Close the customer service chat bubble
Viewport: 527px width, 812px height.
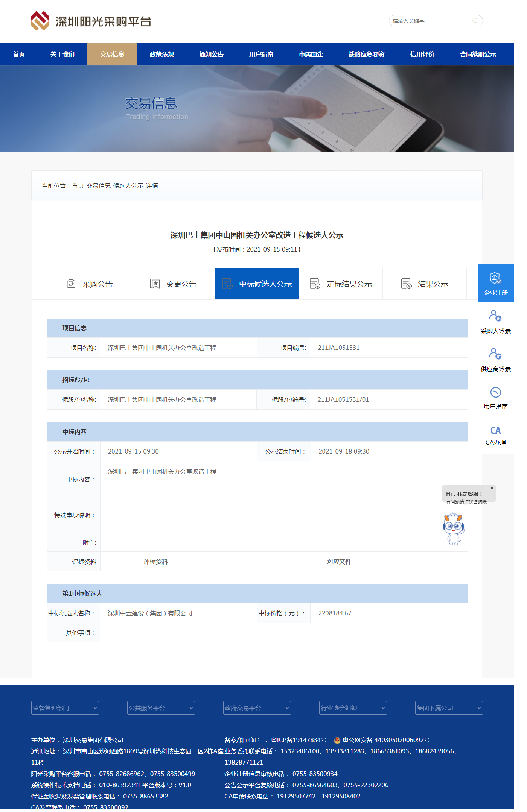point(492,488)
